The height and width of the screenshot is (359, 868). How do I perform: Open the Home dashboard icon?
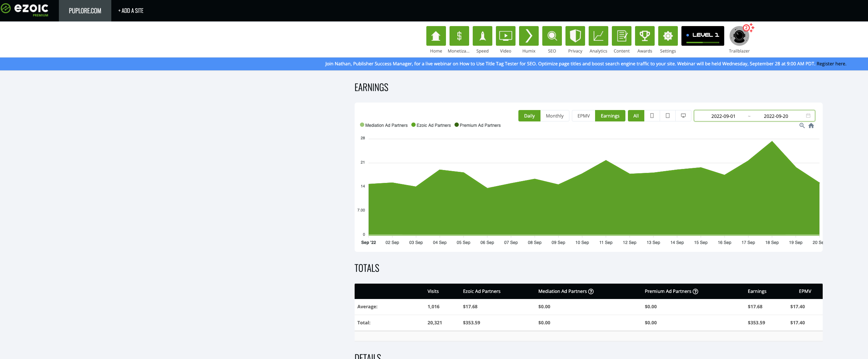click(436, 36)
